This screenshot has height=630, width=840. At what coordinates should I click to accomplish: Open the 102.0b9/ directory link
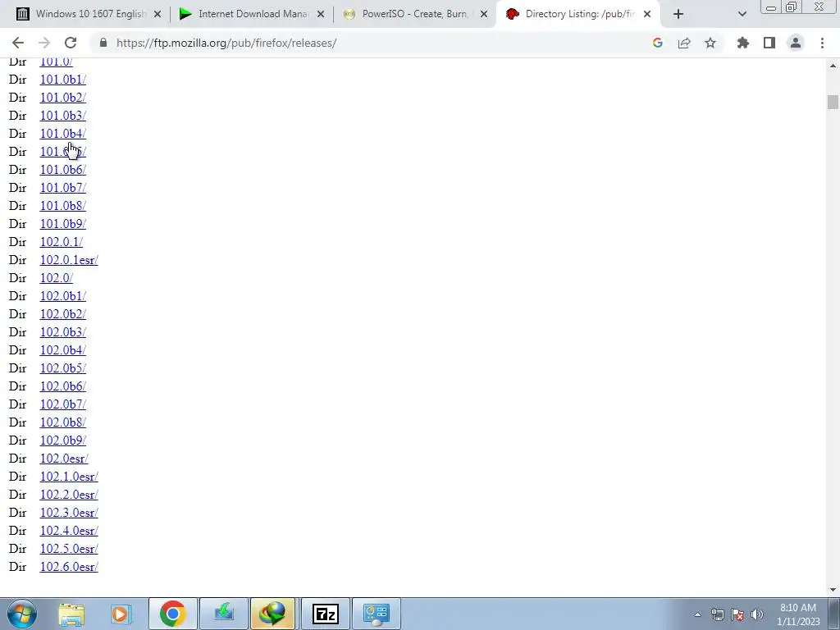point(62,441)
